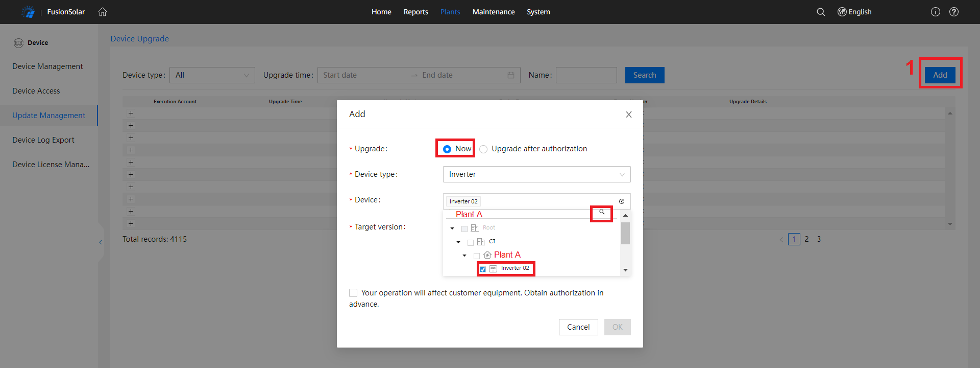This screenshot has width=980, height=368.
Task: Select Upgrade after authorization radio button
Action: [483, 149]
